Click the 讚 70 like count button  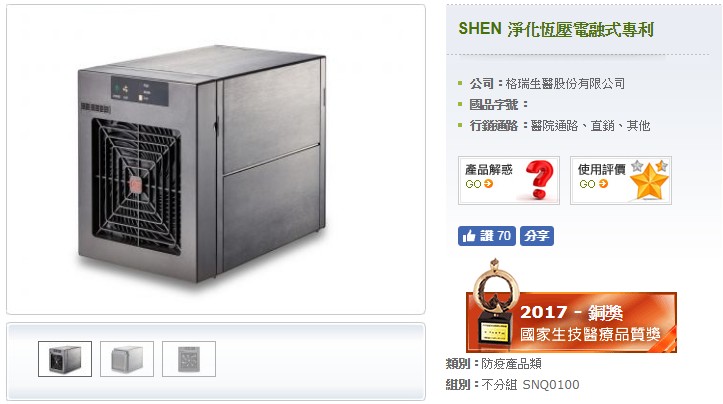tap(487, 236)
